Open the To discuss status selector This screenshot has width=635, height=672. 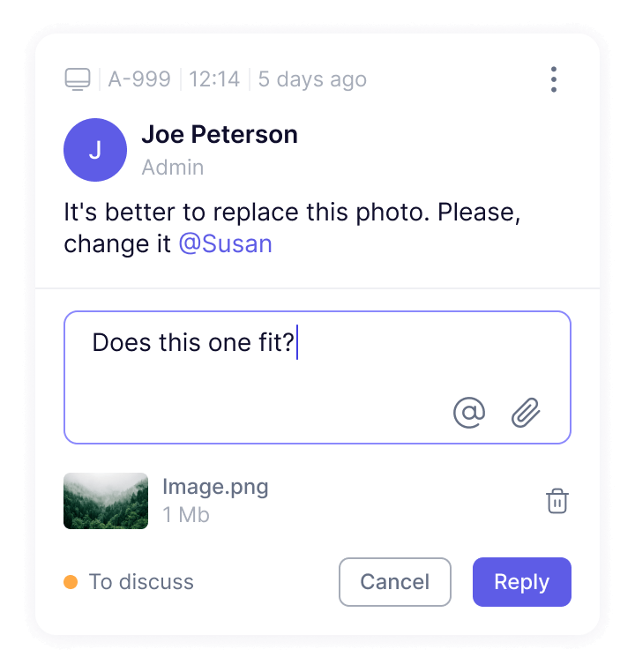[x=129, y=582]
